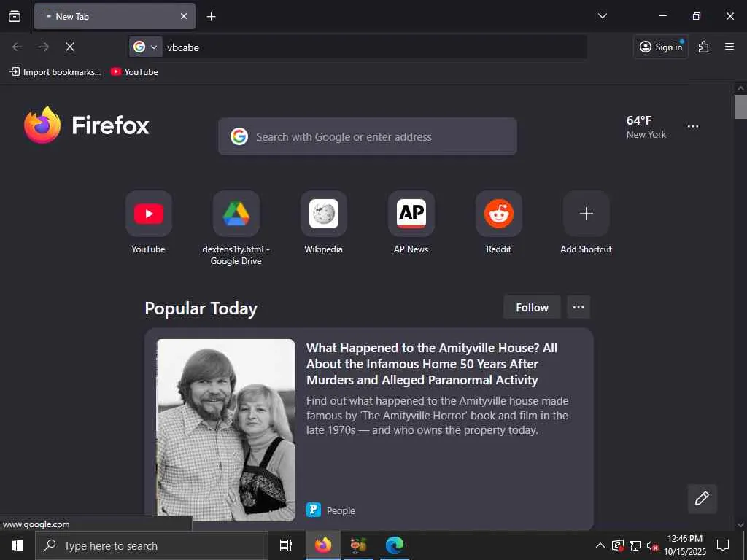
Task: Open Firefox View tab list icon
Action: [x=15, y=16]
